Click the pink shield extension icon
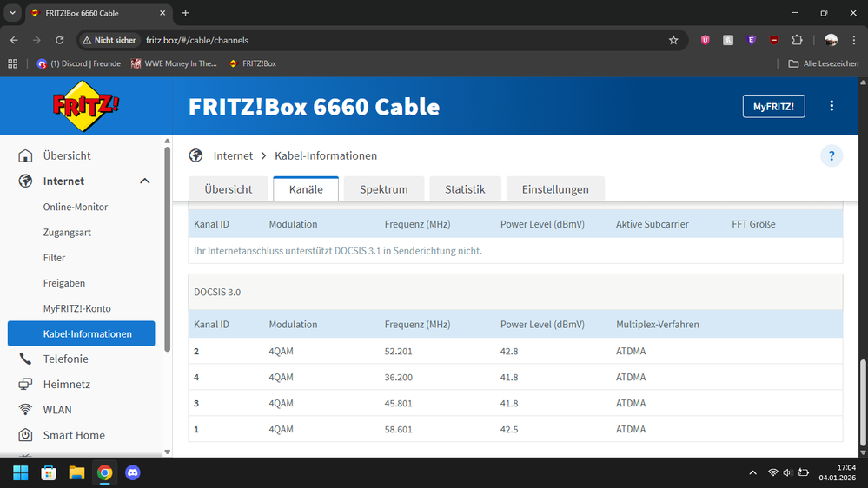Screen dimensions: 868x488 [705, 40]
